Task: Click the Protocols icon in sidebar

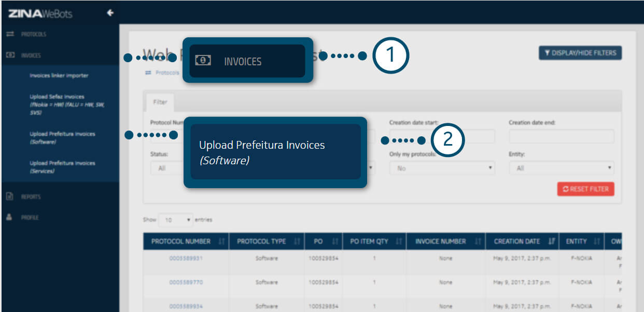Action: 10,34
